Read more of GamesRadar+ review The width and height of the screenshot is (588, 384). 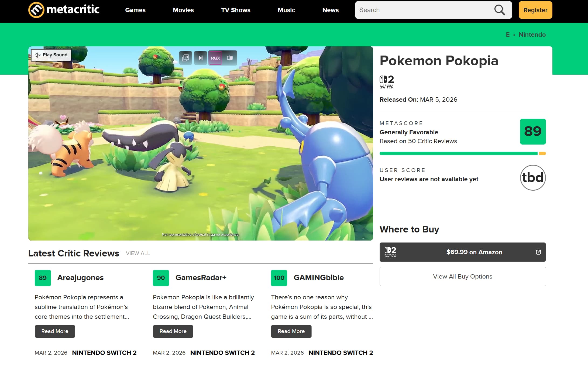[x=173, y=331]
